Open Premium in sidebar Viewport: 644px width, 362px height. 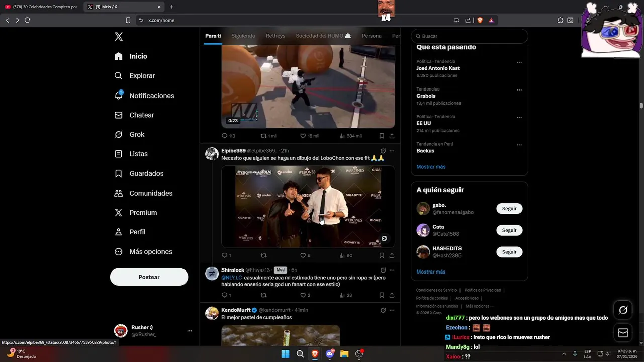[x=136, y=213]
